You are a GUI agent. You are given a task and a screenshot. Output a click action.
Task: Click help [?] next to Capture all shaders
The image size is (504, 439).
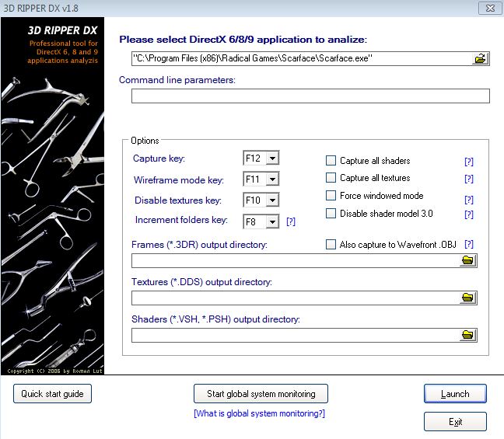click(x=469, y=162)
